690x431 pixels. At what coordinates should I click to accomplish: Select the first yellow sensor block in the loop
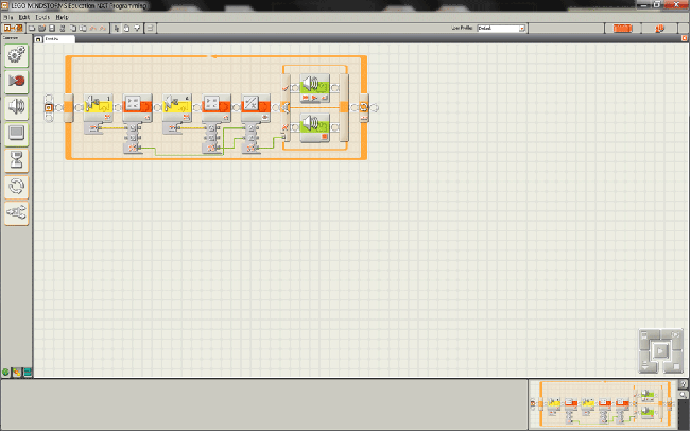98,104
